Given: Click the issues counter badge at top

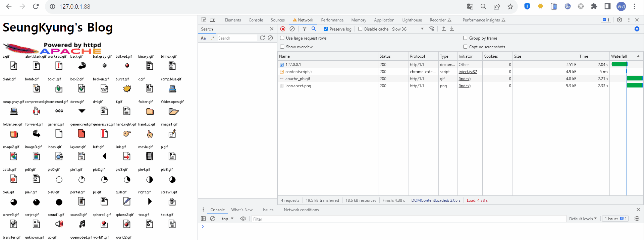Looking at the screenshot, I should (x=606, y=20).
